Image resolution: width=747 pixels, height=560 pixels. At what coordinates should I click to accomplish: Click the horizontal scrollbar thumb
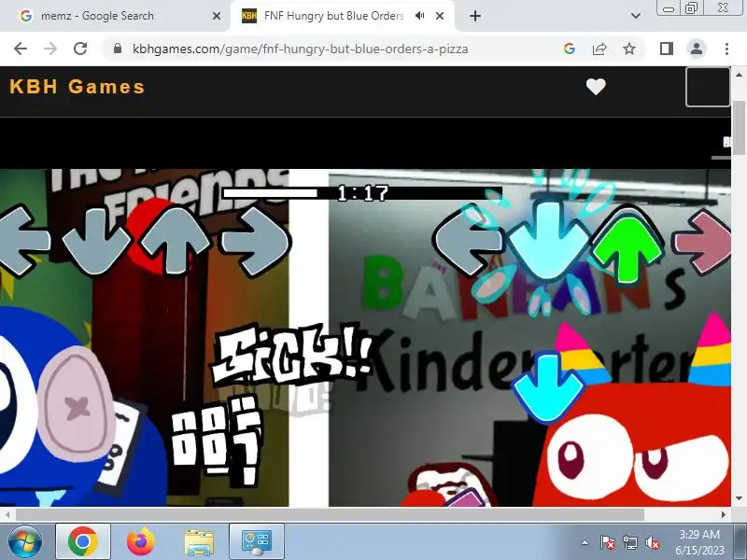[330, 515]
